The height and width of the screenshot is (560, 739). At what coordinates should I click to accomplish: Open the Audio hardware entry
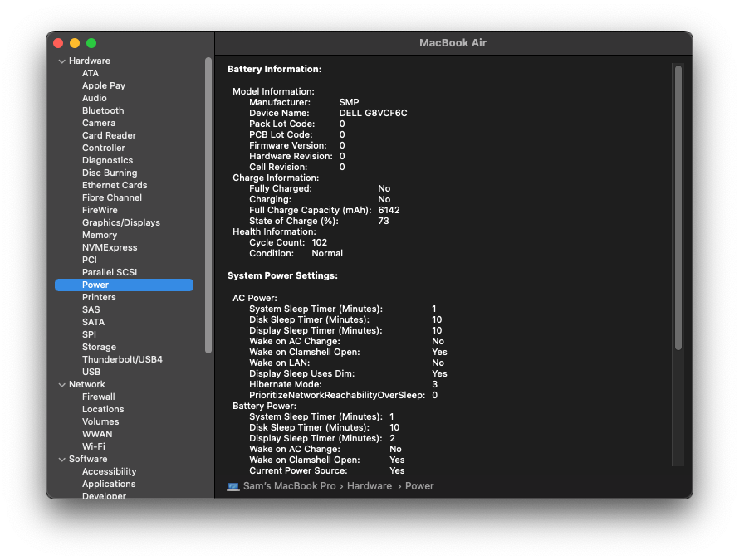coord(95,98)
